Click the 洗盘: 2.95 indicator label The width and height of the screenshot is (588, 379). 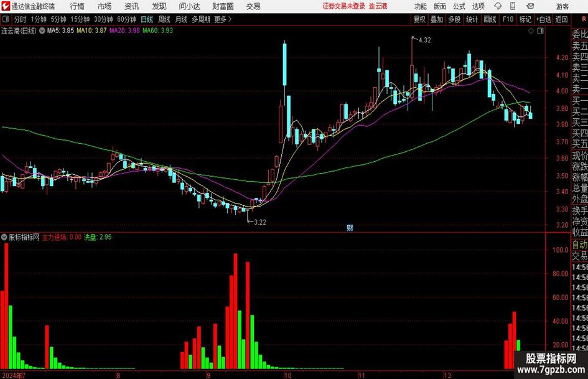point(98,237)
